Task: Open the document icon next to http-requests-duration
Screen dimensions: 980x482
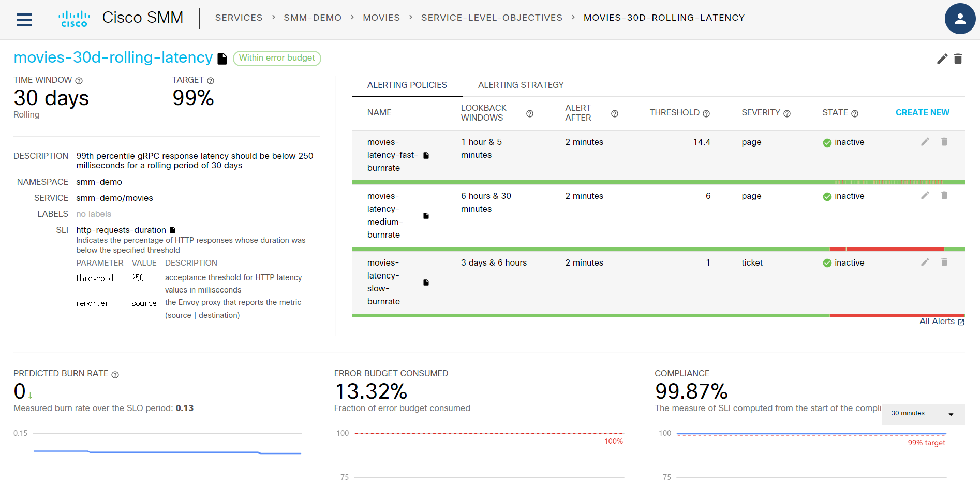Action: tap(173, 230)
